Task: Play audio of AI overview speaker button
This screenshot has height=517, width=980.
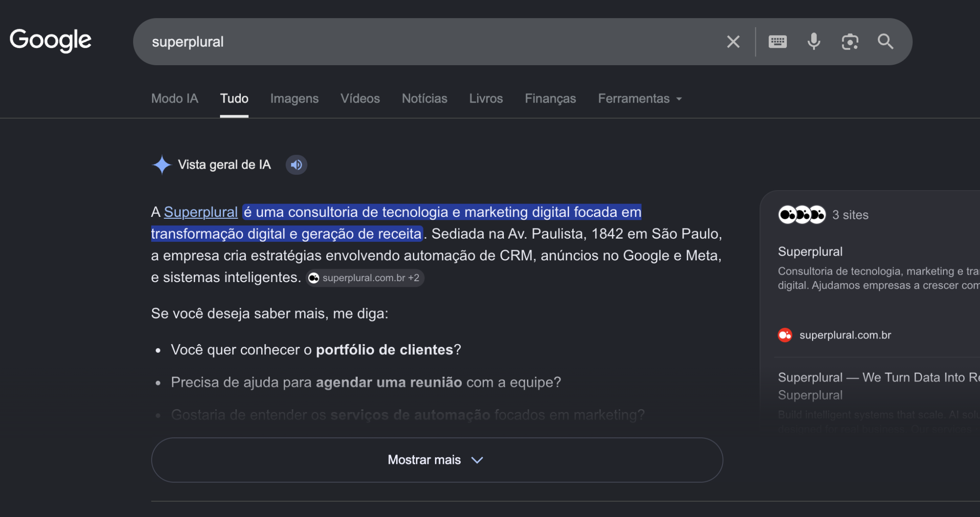Action: tap(296, 165)
